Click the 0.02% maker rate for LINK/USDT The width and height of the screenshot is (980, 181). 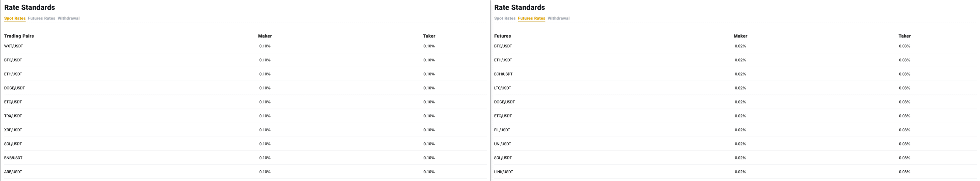coord(740,172)
